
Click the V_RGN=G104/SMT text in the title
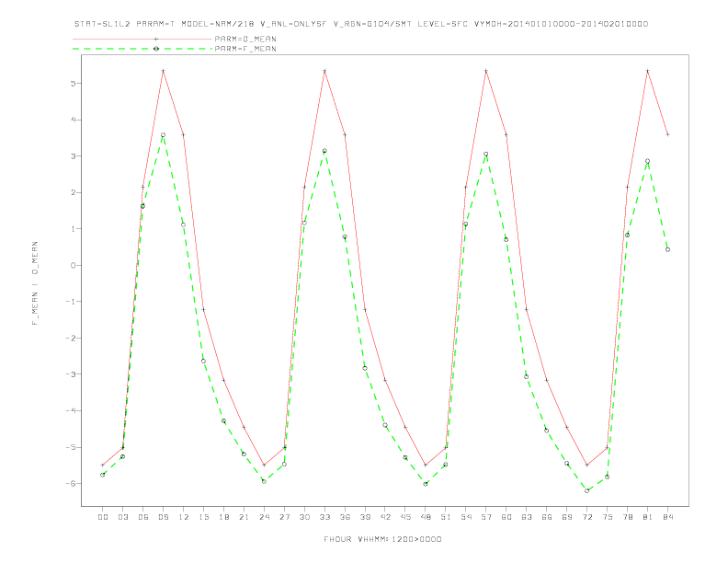372,24
